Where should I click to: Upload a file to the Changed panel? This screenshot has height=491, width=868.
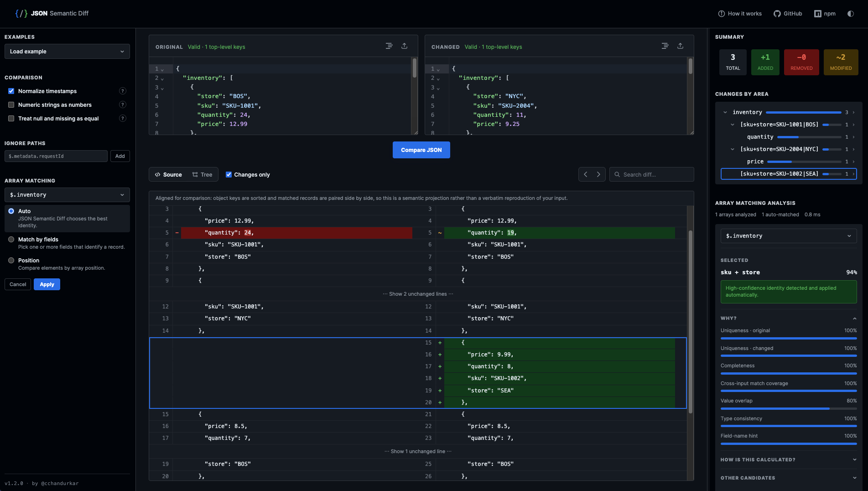tap(680, 46)
